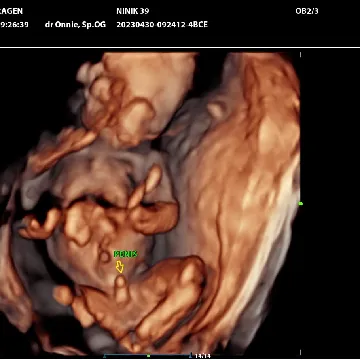360x360 pixels.
Task: Select the OB2/3 preset label
Action: click(307, 11)
